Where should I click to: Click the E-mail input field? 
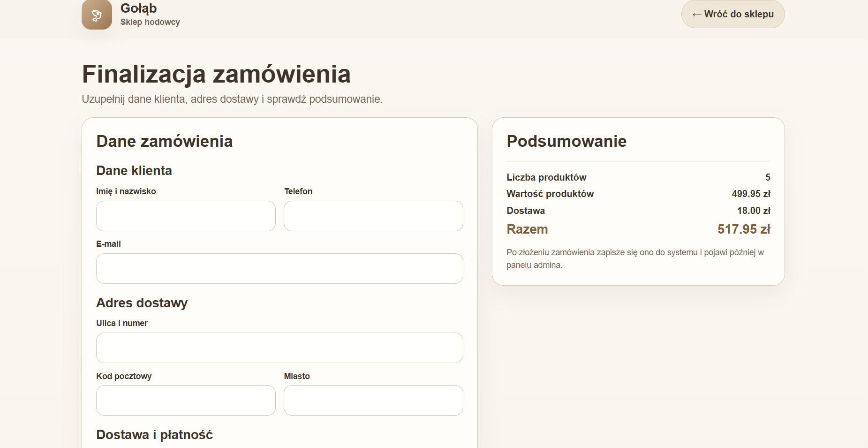coord(279,268)
